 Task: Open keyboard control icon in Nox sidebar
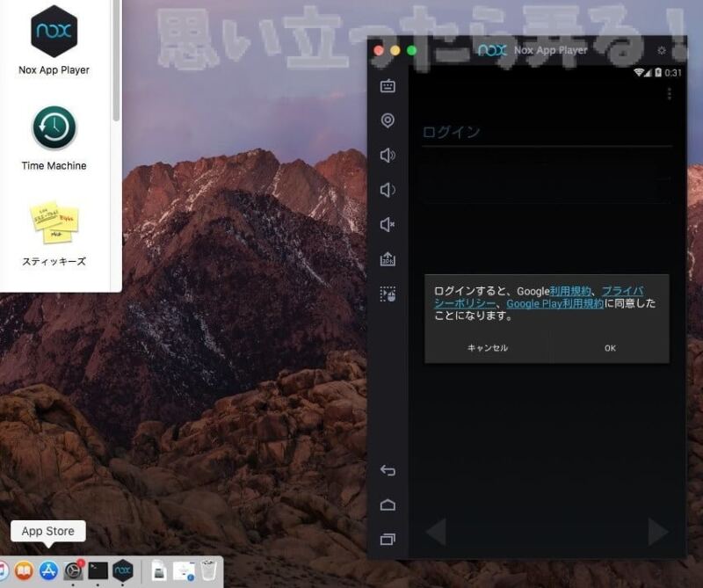[x=388, y=85]
